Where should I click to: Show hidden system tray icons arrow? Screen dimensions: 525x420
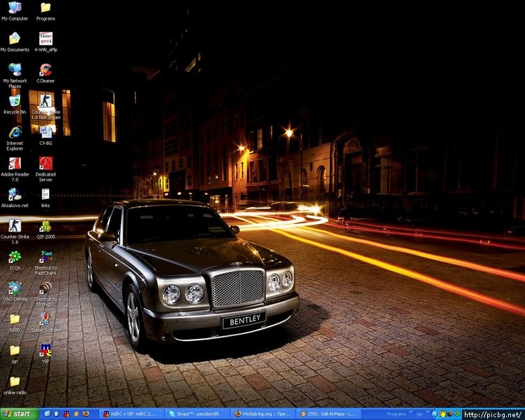pyautogui.click(x=435, y=414)
